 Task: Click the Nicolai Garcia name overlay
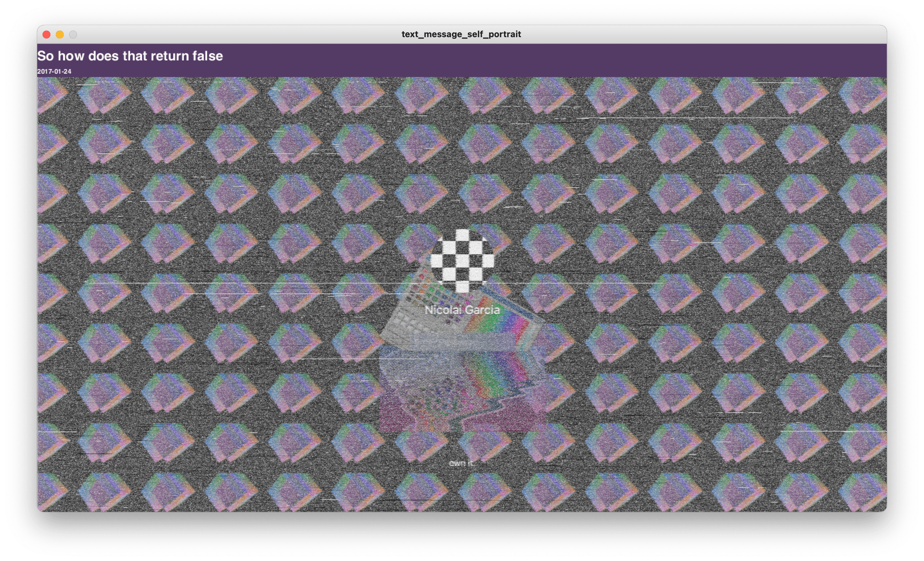coord(462,310)
